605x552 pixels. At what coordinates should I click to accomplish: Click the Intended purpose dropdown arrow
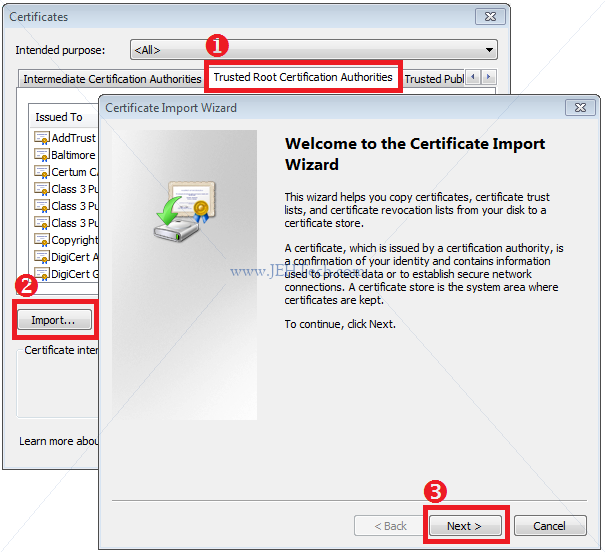tap(489, 50)
